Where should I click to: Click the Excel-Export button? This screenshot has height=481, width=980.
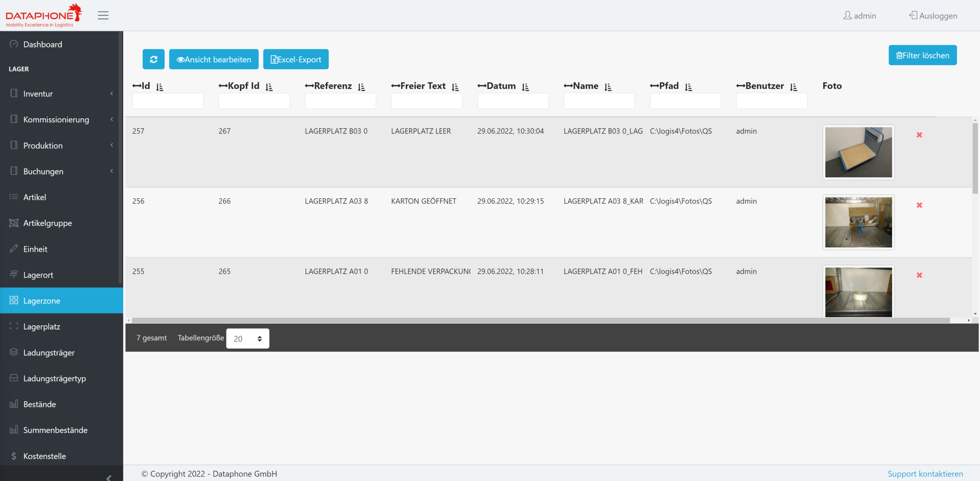coord(296,59)
